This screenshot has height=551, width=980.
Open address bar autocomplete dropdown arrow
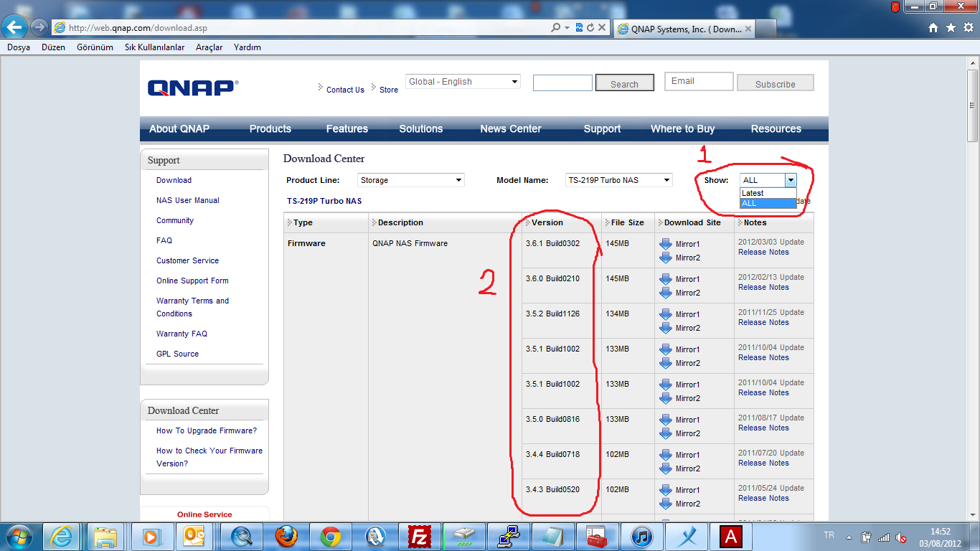(567, 28)
